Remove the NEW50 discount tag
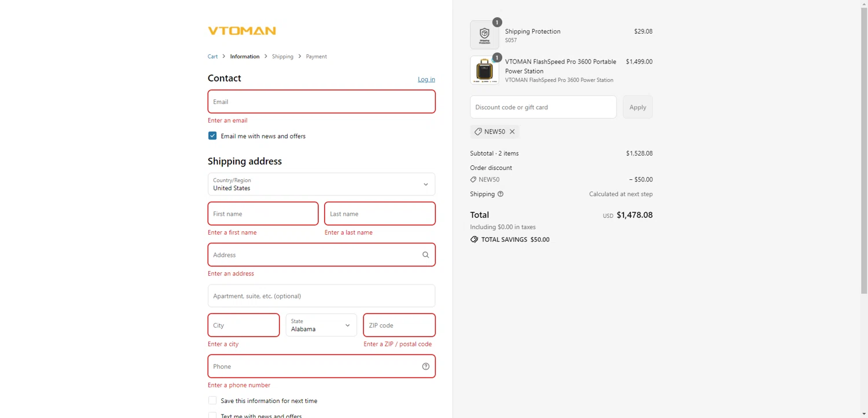The image size is (868, 418). click(x=512, y=132)
